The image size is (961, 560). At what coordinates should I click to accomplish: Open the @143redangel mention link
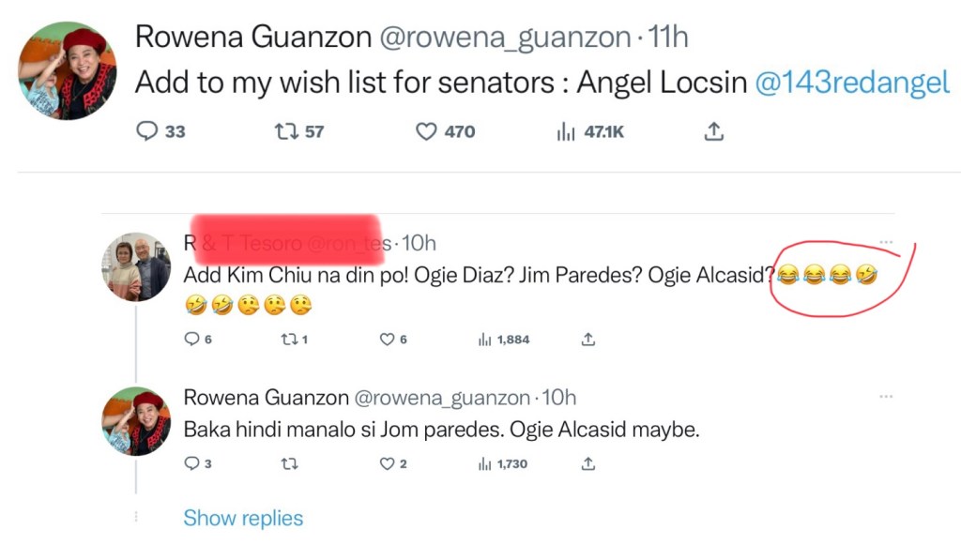pos(852,83)
